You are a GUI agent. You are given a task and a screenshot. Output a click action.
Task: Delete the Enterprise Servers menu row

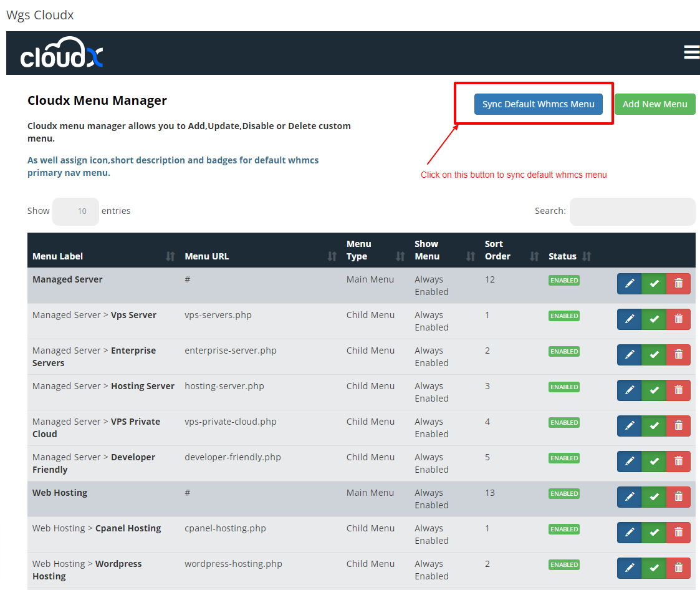[x=679, y=355]
